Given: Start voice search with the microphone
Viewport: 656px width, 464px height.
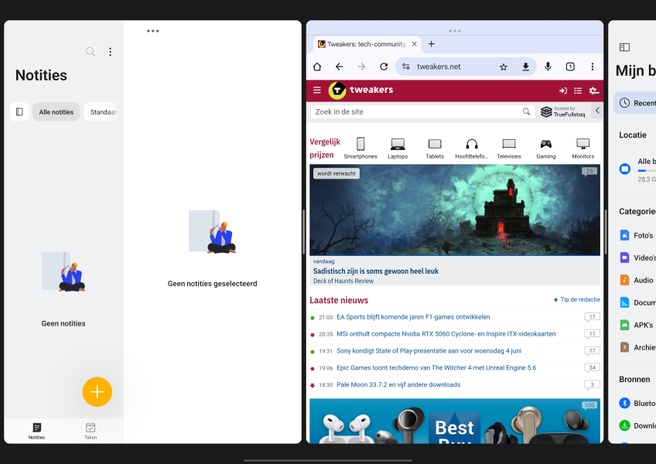Looking at the screenshot, I should click(548, 66).
